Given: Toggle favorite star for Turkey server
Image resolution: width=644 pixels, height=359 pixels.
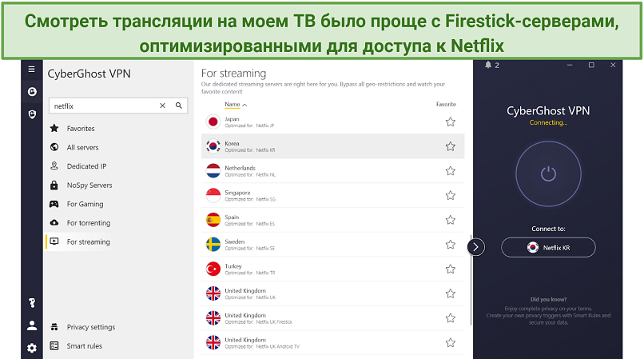Looking at the screenshot, I should 451,269.
